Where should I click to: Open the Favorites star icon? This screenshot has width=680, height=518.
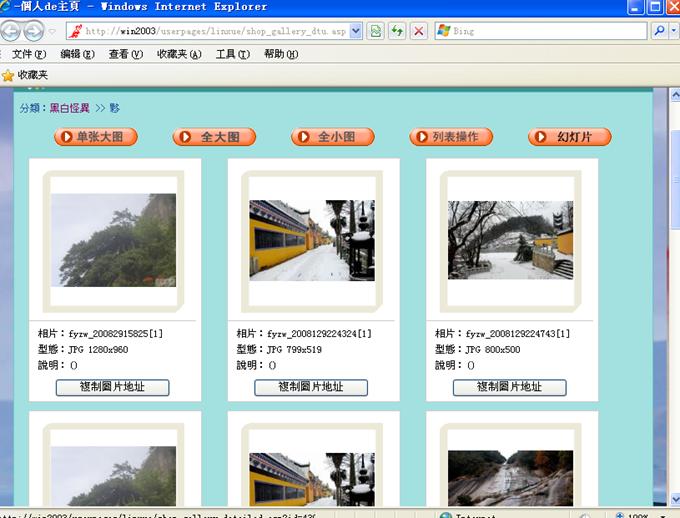8,75
